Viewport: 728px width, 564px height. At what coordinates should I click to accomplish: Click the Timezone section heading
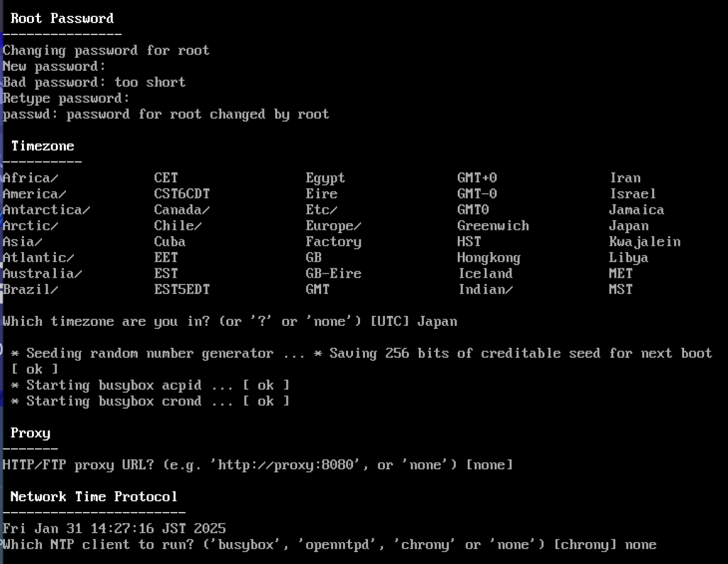43,146
